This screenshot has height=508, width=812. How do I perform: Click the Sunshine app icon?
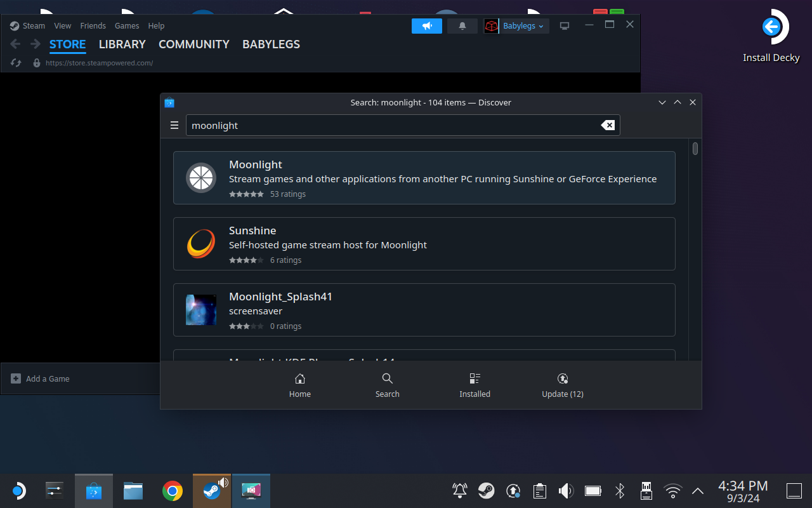pos(201,244)
